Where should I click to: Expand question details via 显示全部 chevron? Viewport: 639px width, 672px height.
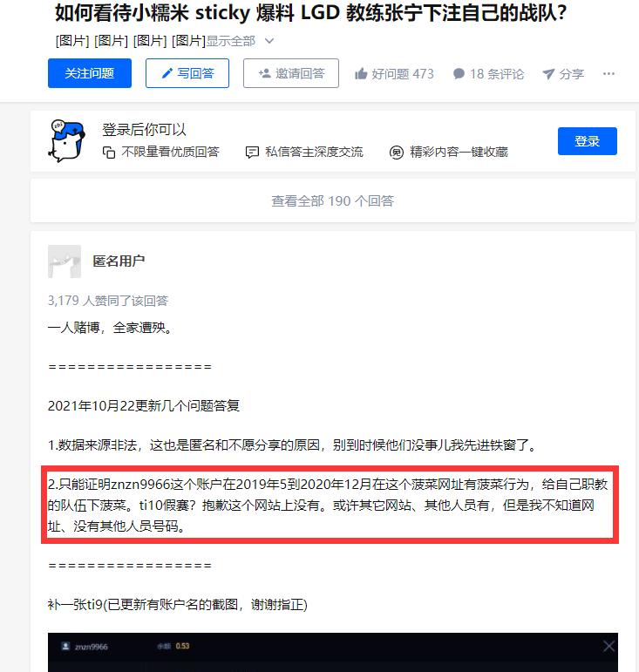[x=269, y=41]
